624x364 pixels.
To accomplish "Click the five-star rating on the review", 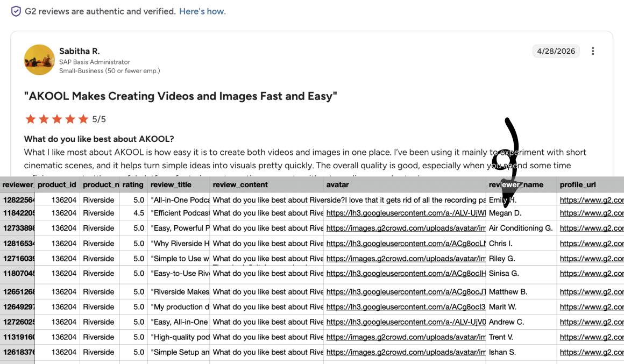I will [56, 119].
